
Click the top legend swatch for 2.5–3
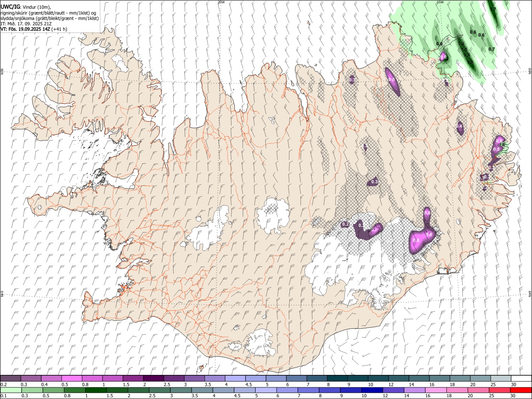[174, 378]
